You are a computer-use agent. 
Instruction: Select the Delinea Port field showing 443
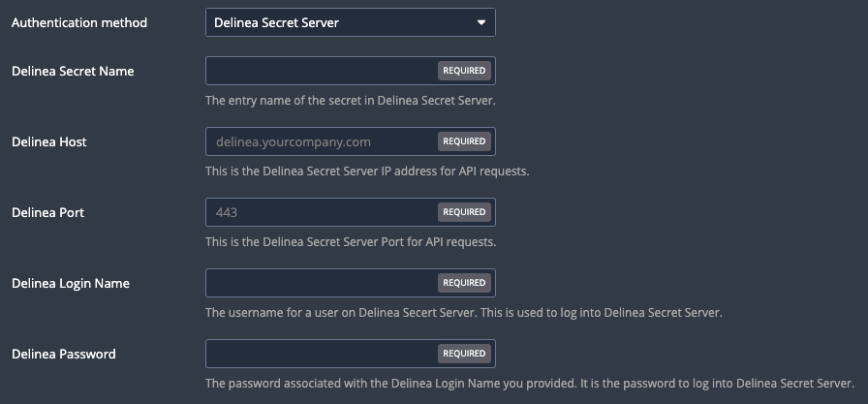point(351,212)
